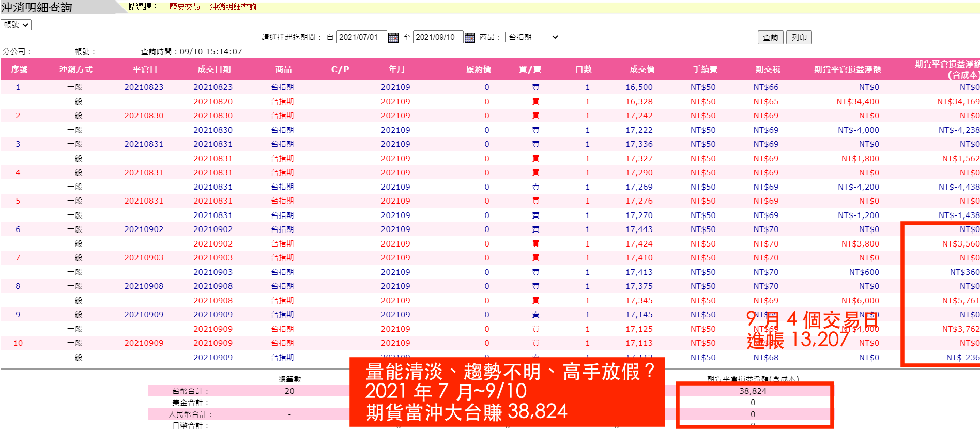Click the 履約價 column header

(479, 69)
